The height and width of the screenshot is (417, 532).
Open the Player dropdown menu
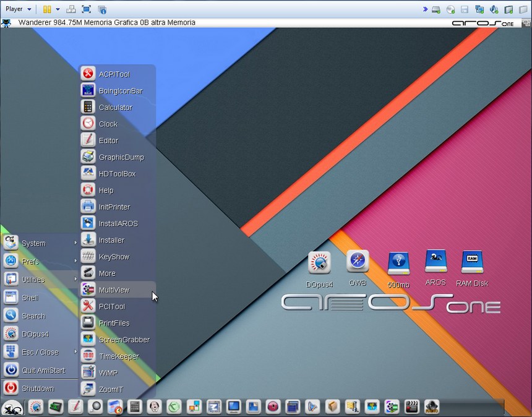pyautogui.click(x=17, y=9)
